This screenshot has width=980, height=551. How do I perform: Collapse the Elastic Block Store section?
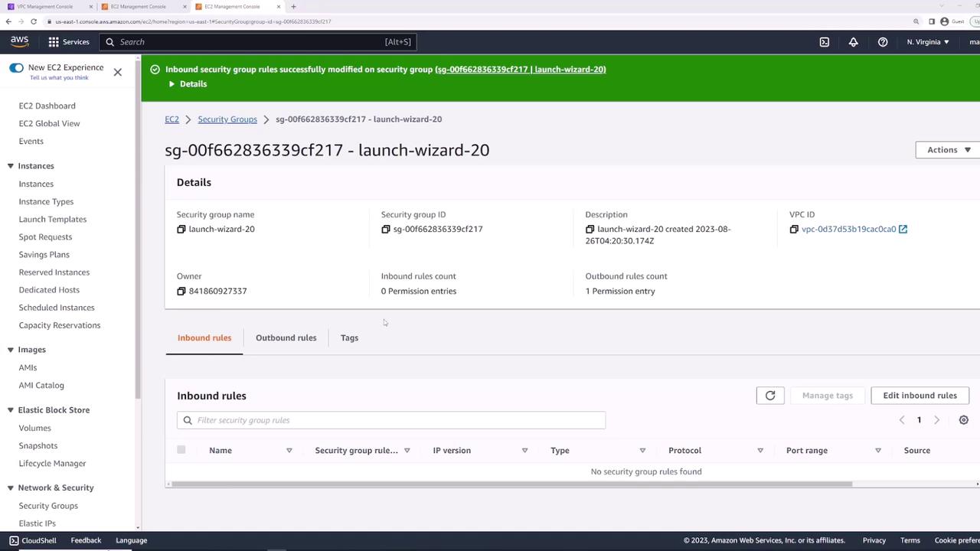(11, 410)
